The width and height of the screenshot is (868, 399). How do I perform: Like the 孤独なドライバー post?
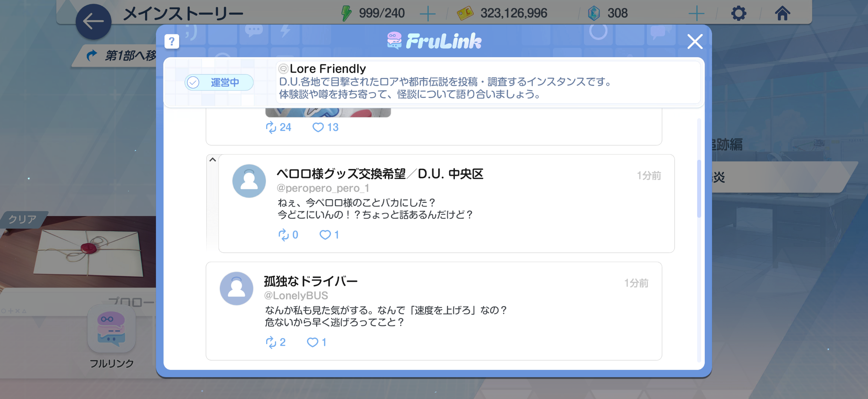point(316,342)
